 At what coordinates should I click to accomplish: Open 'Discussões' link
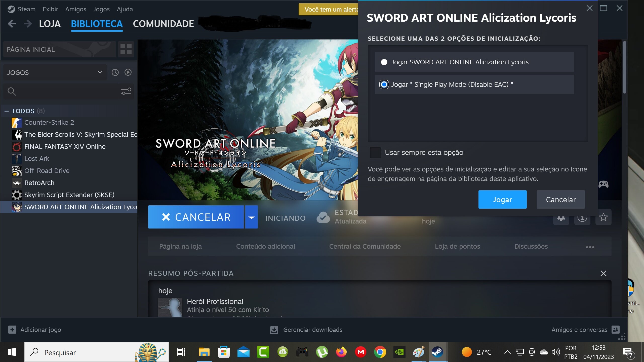[531, 246]
